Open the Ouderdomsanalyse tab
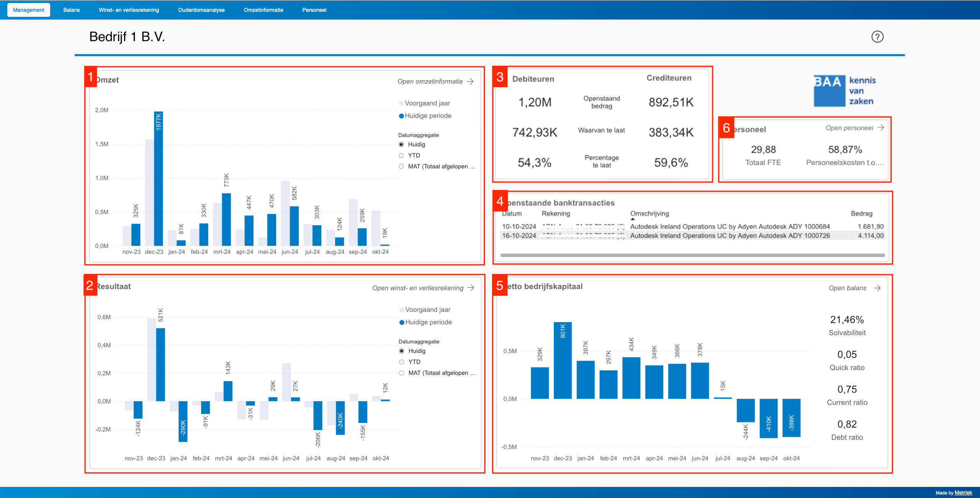Viewport: 980px width, 498px height. click(x=201, y=10)
